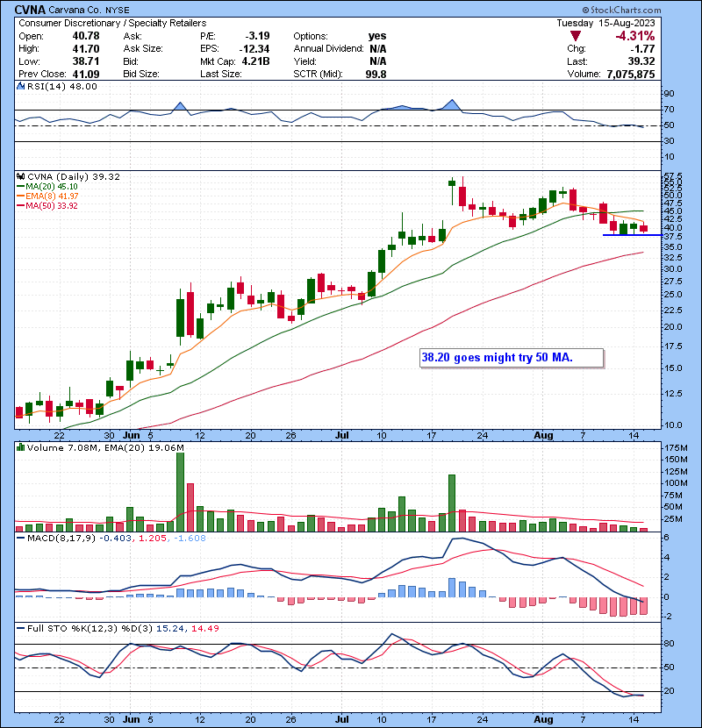The width and height of the screenshot is (702, 728).
Task: Click the Volume panel legend icon
Action: coord(20,447)
